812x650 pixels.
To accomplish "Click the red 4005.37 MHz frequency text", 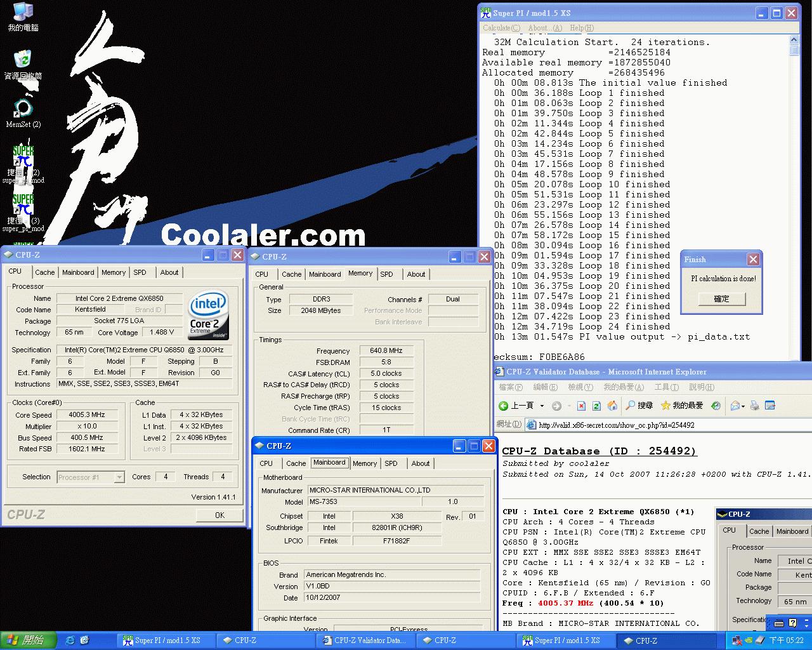I will pos(567,603).
